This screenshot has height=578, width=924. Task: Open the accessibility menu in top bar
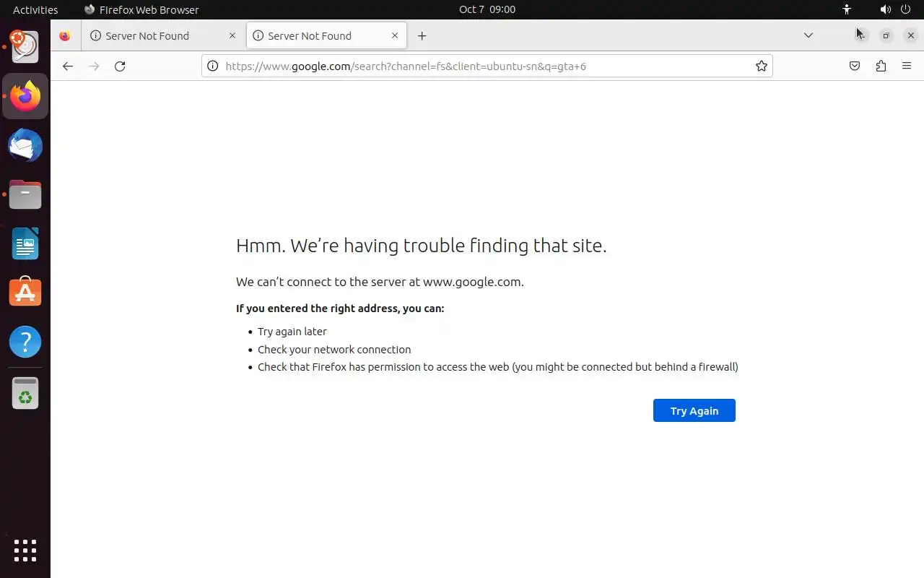click(847, 9)
